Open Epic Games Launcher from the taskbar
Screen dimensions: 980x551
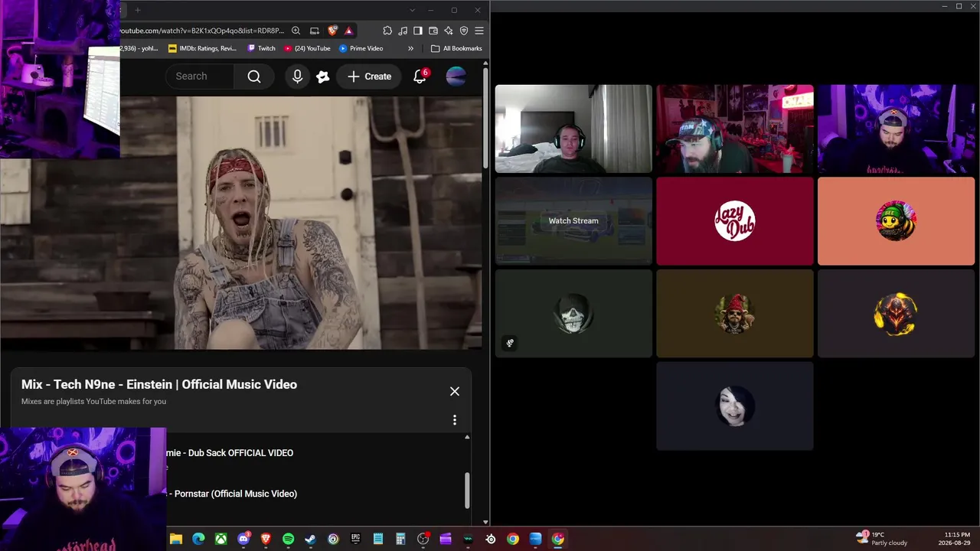pyautogui.click(x=355, y=539)
